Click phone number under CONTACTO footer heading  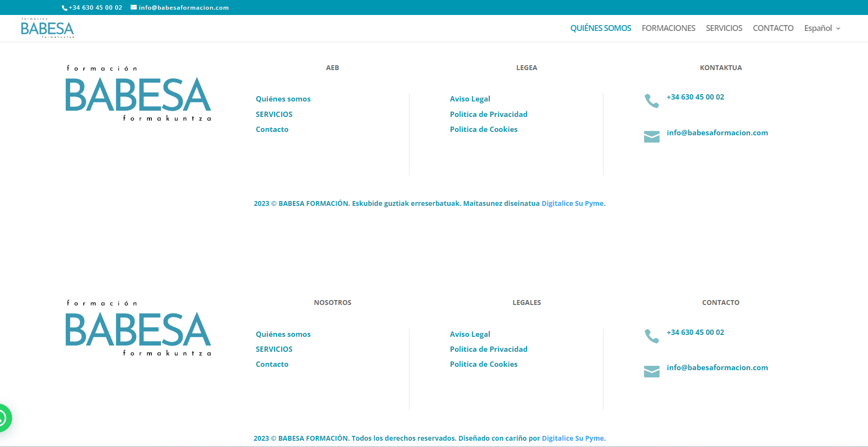tap(695, 332)
